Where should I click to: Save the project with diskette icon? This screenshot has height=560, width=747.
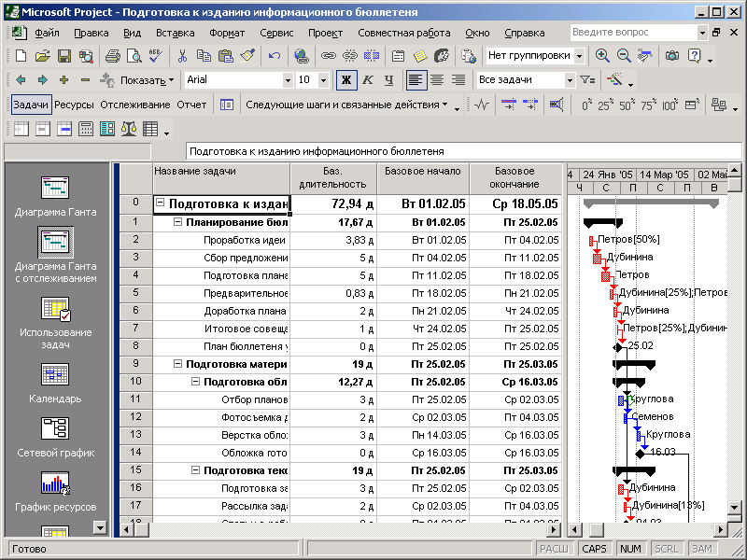tap(64, 56)
